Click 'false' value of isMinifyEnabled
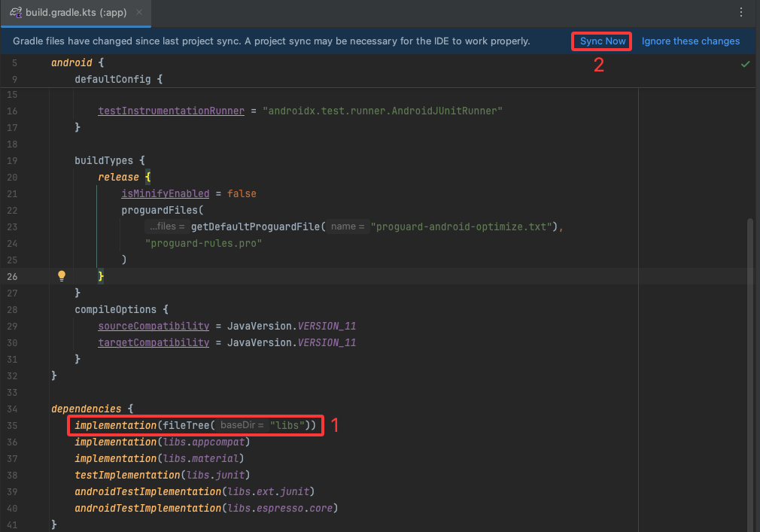The image size is (760, 532). [x=242, y=193]
